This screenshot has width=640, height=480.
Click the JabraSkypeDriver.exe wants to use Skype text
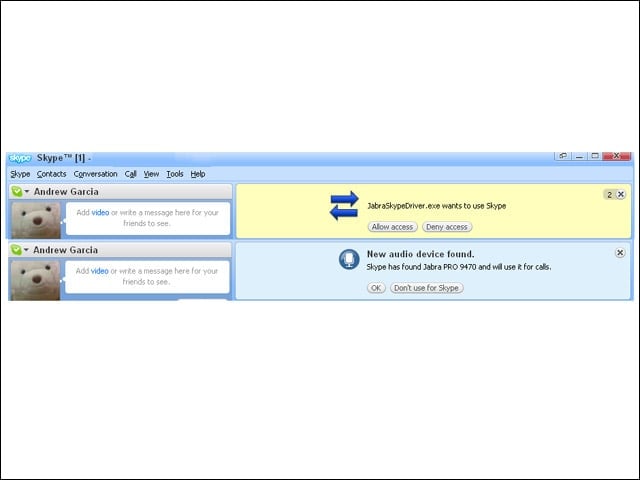437,206
